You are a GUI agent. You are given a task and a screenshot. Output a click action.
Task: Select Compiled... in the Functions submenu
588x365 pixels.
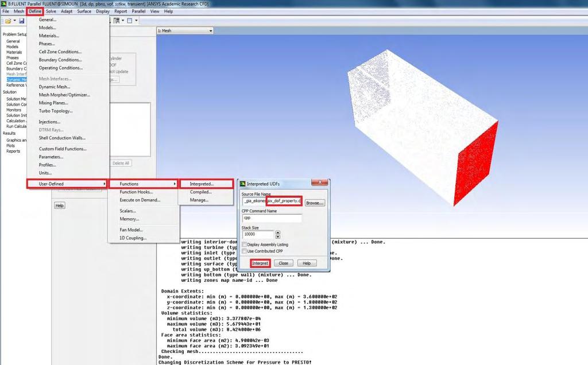click(200, 192)
